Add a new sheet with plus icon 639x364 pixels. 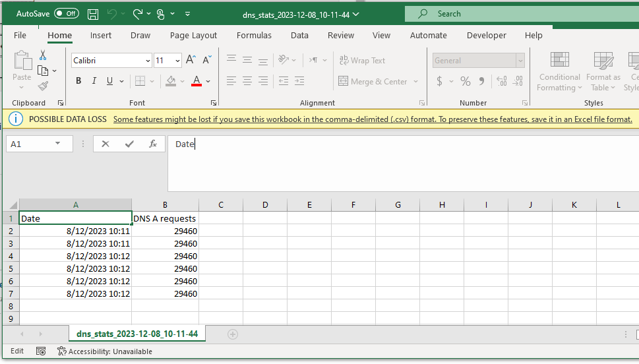click(232, 334)
